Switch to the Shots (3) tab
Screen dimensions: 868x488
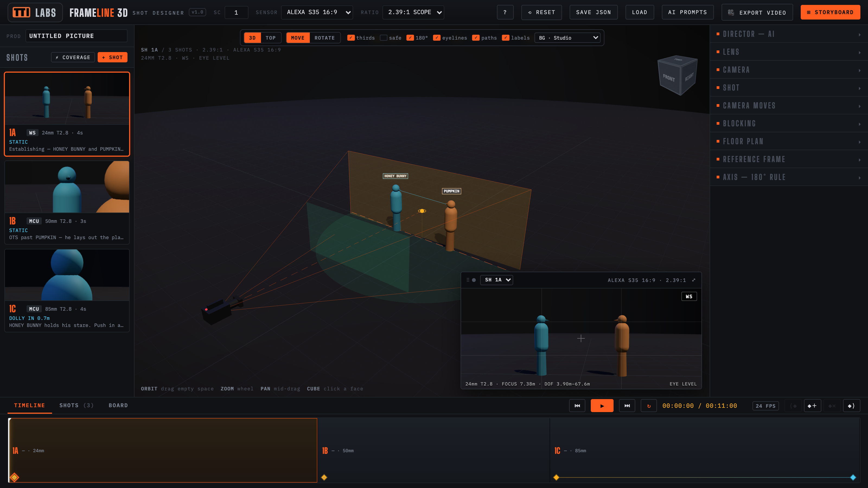coord(76,406)
